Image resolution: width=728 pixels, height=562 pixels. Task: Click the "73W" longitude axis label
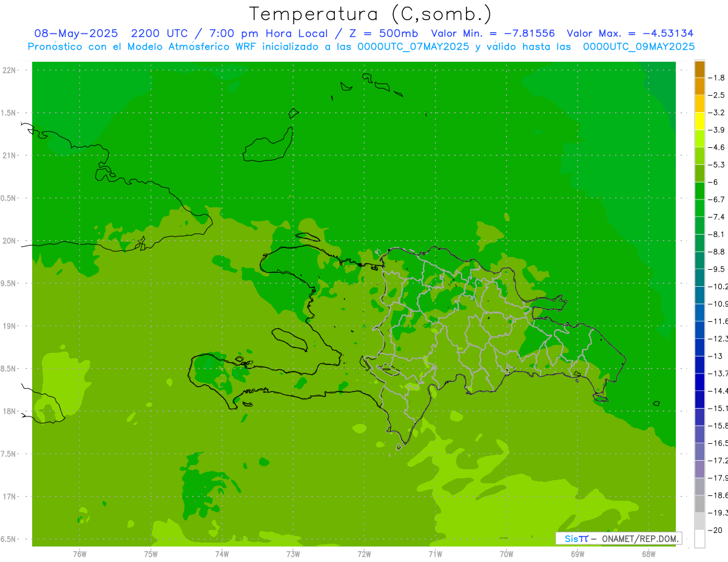coord(293,554)
